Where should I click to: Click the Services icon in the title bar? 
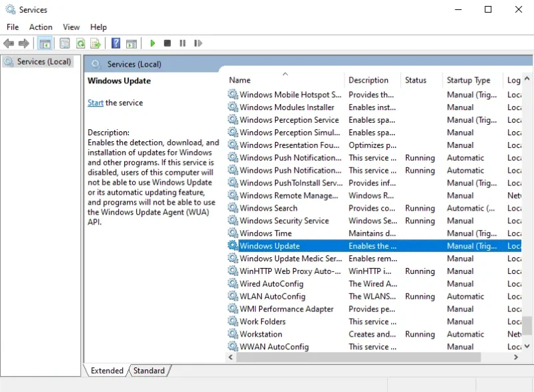pos(11,9)
